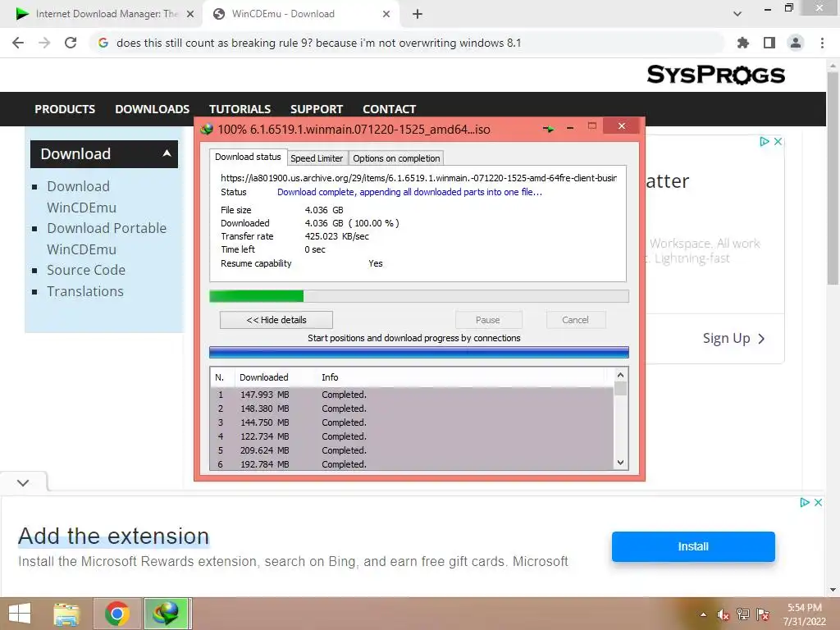Open a new browser tab

[x=418, y=14]
